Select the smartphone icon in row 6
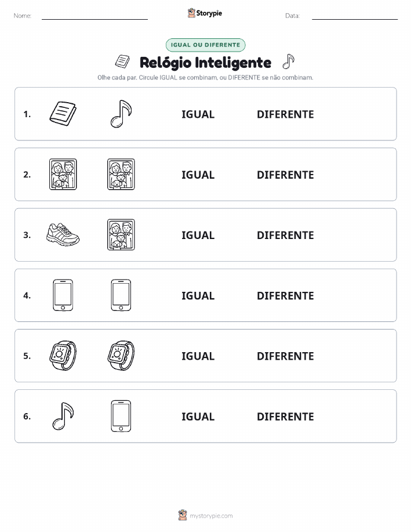This screenshot has height=532, width=411. coord(121,416)
